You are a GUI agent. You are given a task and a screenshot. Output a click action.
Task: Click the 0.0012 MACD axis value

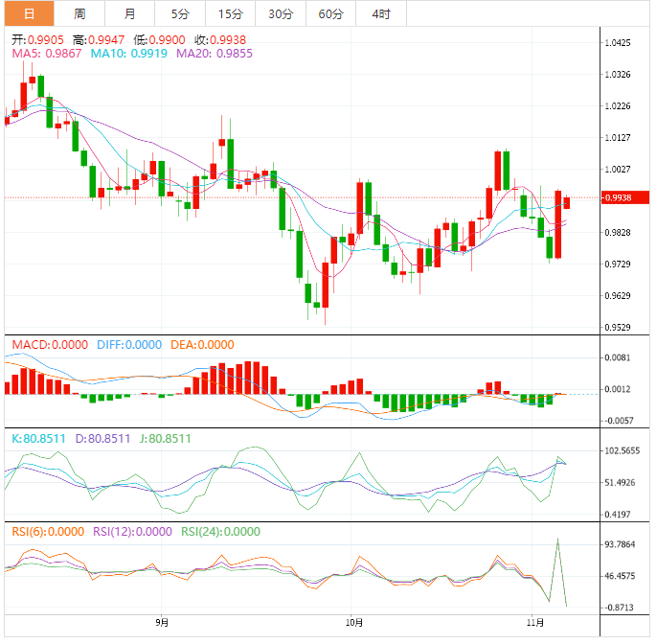click(617, 389)
